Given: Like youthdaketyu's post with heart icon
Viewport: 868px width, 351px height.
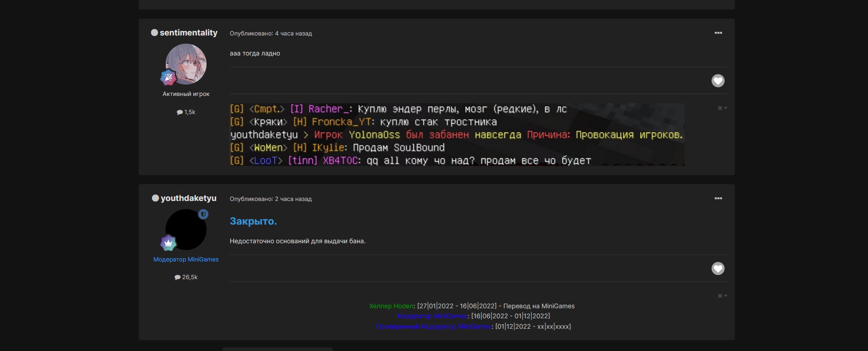Looking at the screenshot, I should (718, 269).
